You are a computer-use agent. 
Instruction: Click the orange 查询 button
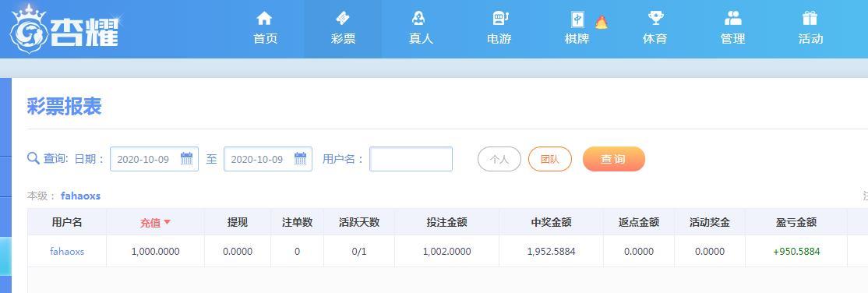pyautogui.click(x=614, y=159)
